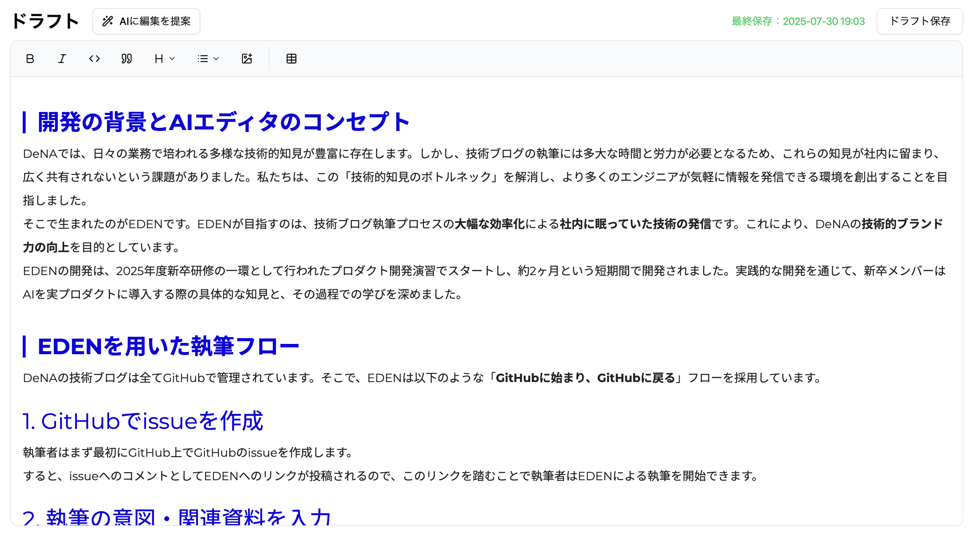Image resolution: width=980 pixels, height=537 pixels.
Task: Expand the list type dropdown chevron
Action: [x=216, y=59]
